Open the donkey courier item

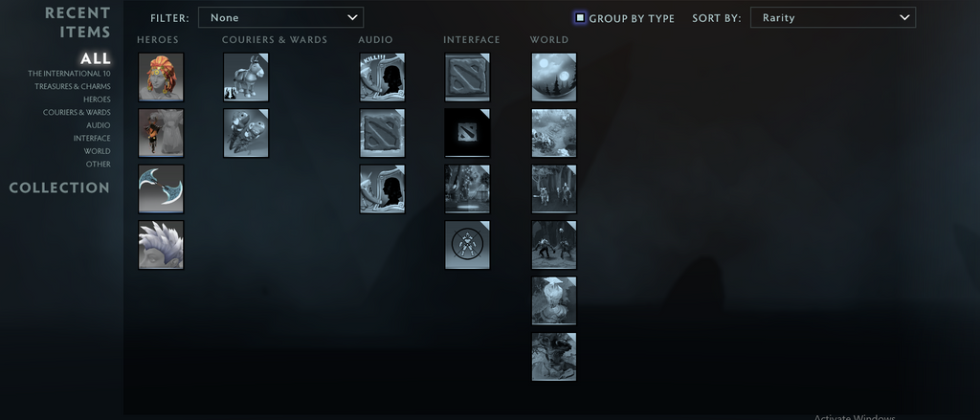click(x=246, y=77)
